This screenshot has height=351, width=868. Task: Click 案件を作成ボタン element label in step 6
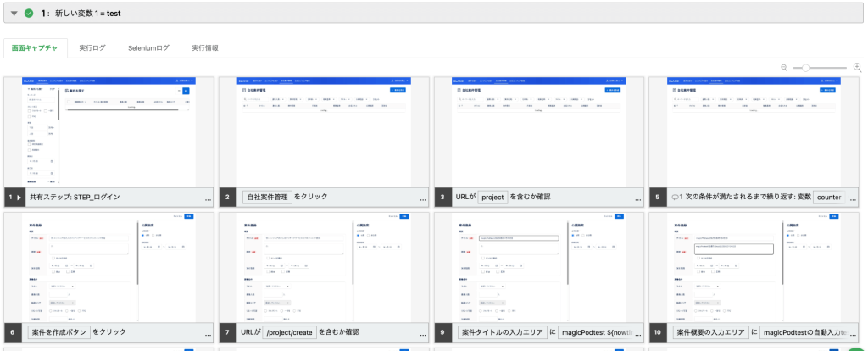(x=58, y=331)
